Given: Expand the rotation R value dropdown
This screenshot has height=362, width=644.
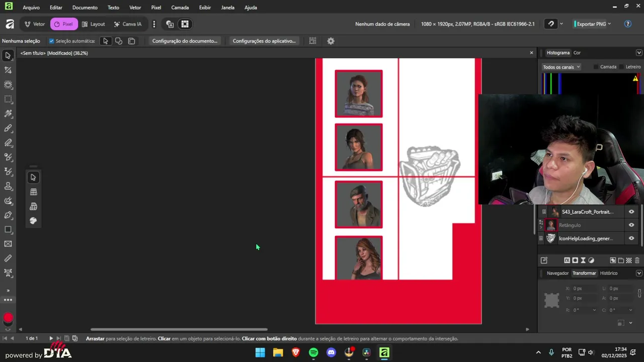Looking at the screenshot, I should click(x=595, y=310).
